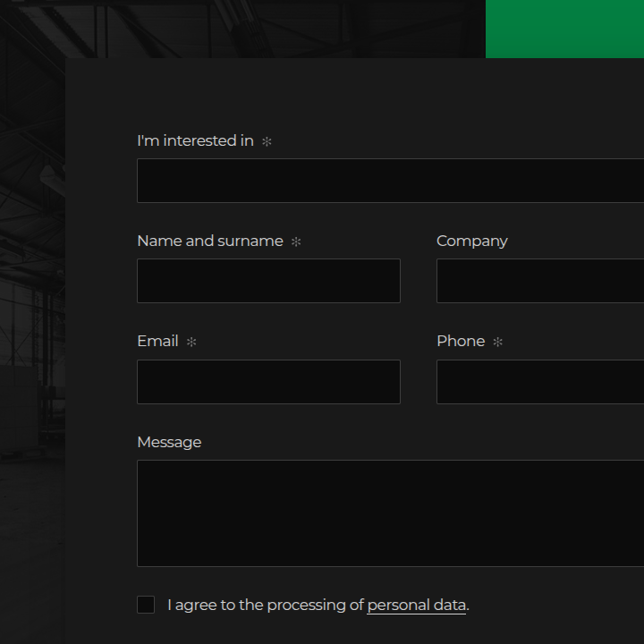Click the Name and surname input field
Screen dimensions: 644x644
[268, 281]
